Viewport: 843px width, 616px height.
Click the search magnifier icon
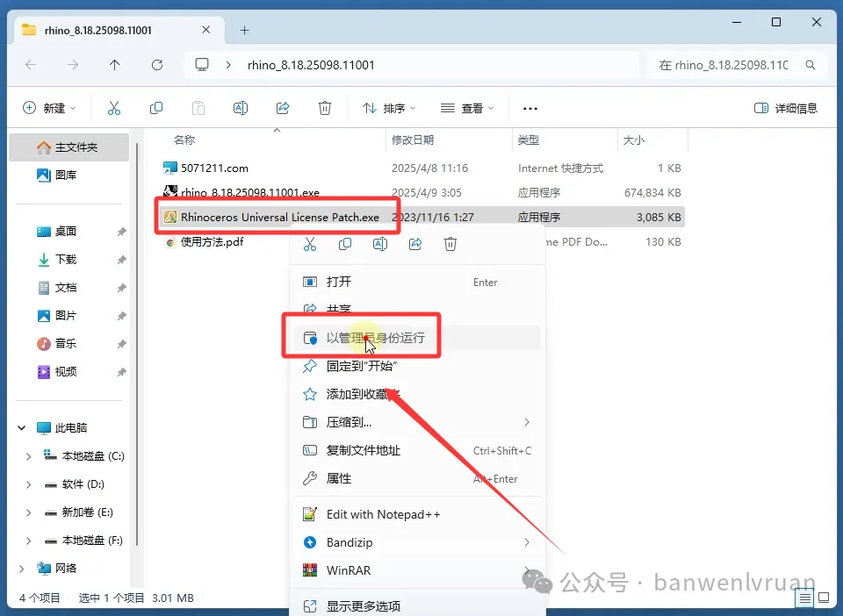811,65
